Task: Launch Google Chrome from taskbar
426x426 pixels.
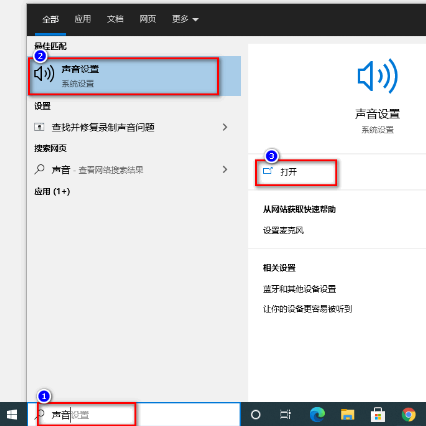Action: [409, 415]
